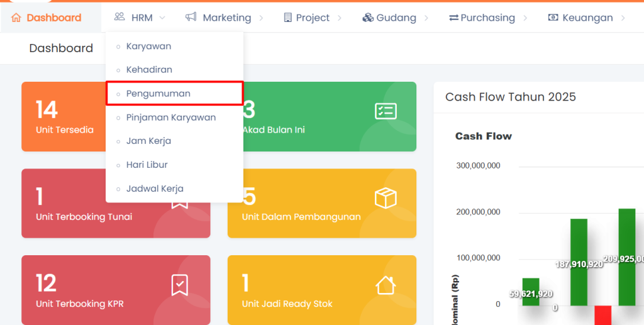Choose Kehadiran from HRM submenu
The height and width of the screenshot is (325, 644).
(149, 69)
